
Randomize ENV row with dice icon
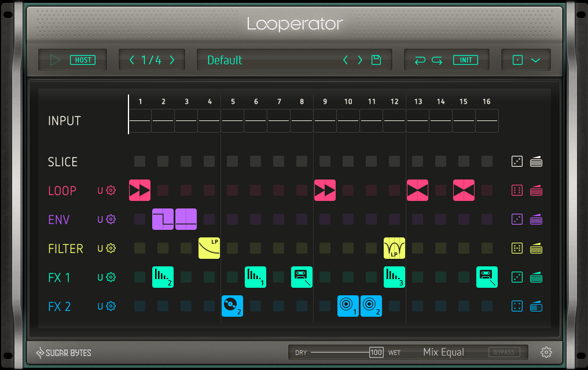click(x=517, y=219)
